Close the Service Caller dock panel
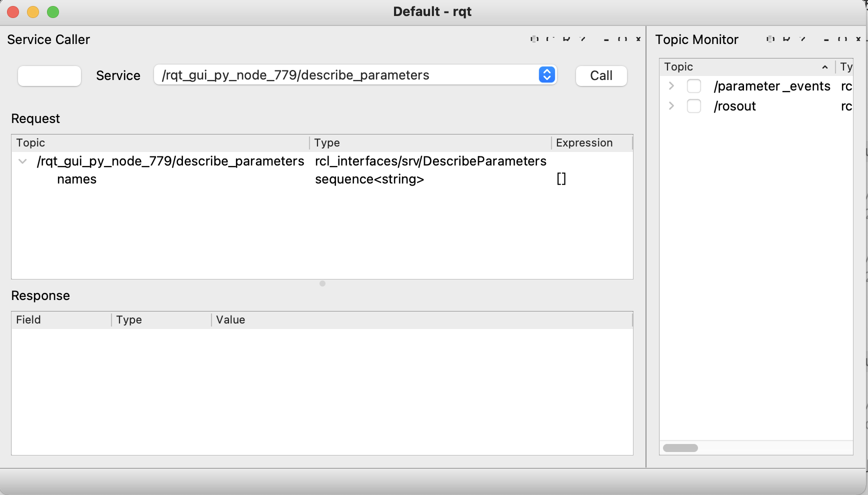Image resolution: width=868 pixels, height=495 pixels. pos(638,39)
